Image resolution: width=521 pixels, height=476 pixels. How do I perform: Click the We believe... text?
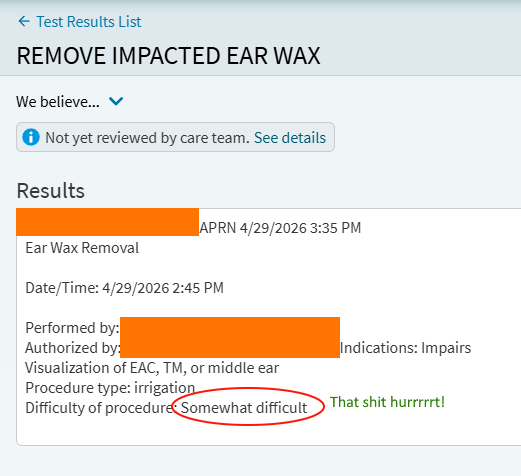[x=58, y=102]
